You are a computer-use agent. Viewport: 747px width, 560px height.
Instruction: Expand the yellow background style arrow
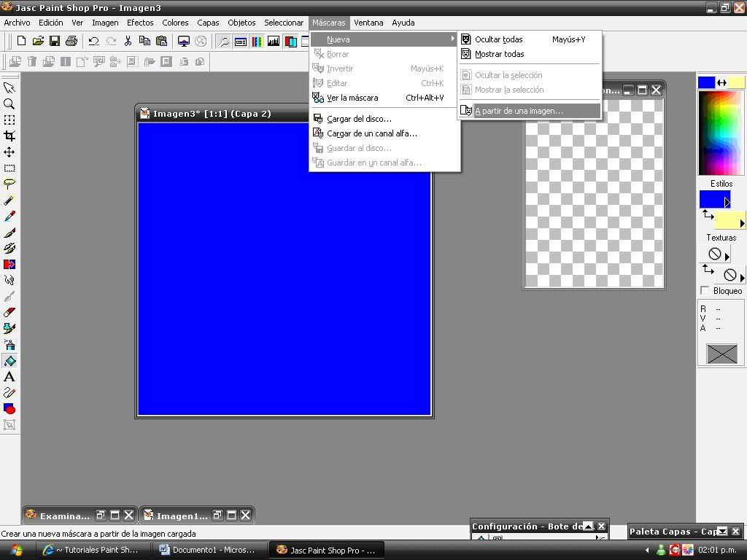743,223
